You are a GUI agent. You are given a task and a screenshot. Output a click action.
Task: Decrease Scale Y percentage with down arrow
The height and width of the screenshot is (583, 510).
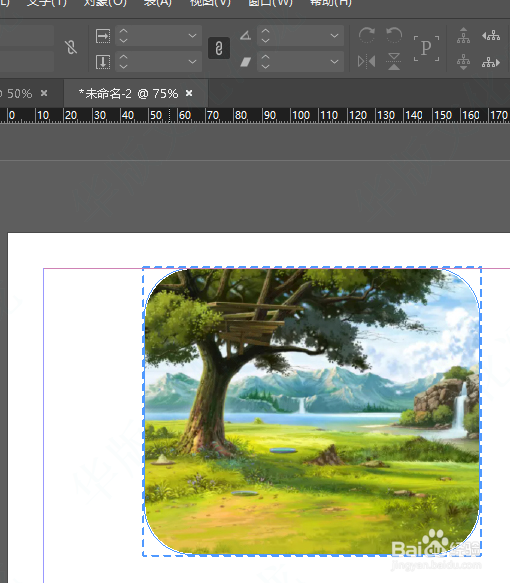click(123, 66)
